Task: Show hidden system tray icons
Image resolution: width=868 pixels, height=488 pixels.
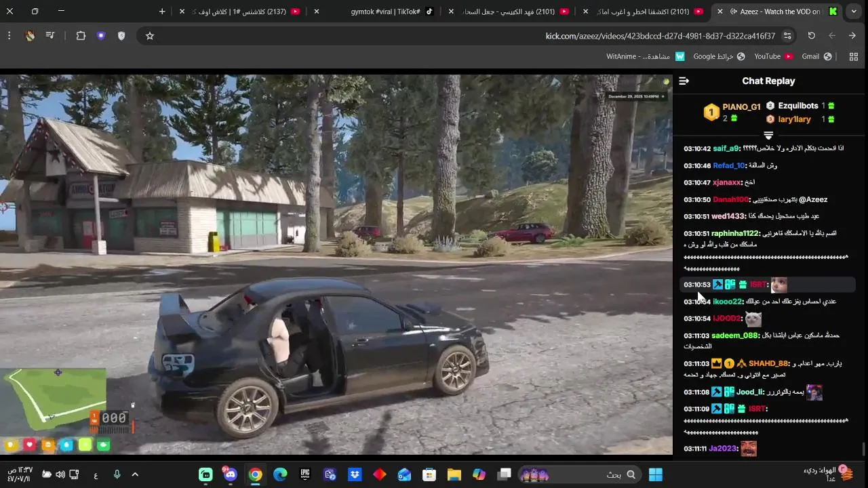Action: point(134,475)
